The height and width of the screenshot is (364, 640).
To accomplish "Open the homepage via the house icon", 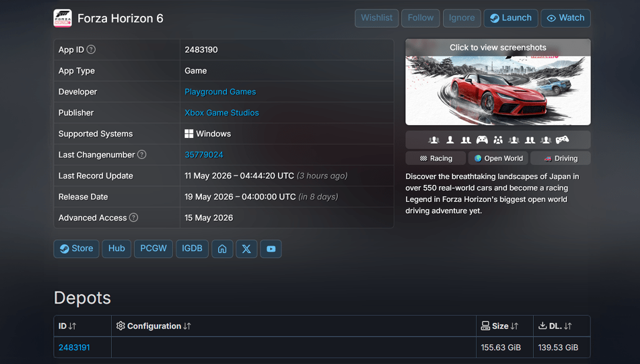I will pyautogui.click(x=222, y=249).
